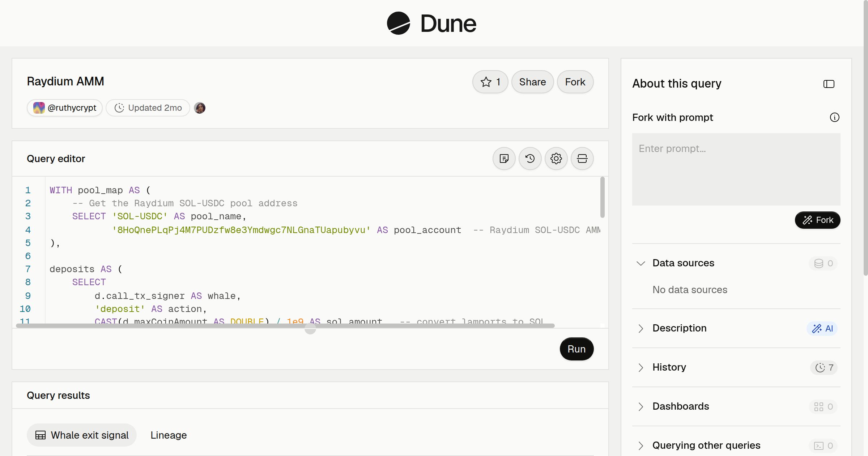Screen dimensions: 868x456
Task: Select the Whale exit signal tab
Action: pos(82,435)
